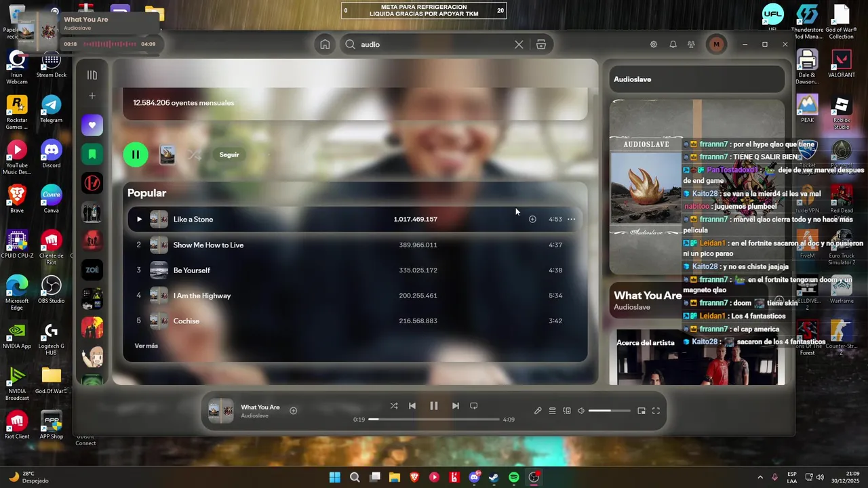Pause playback in the bottom player

(434, 406)
